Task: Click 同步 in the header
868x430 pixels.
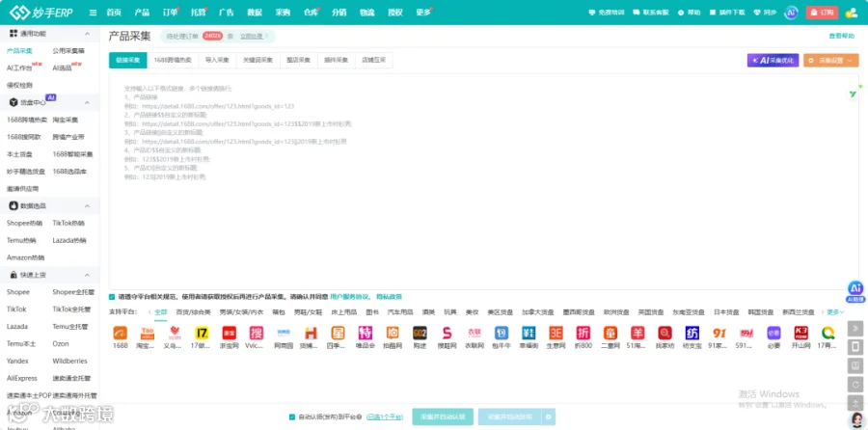Action: [x=766, y=13]
